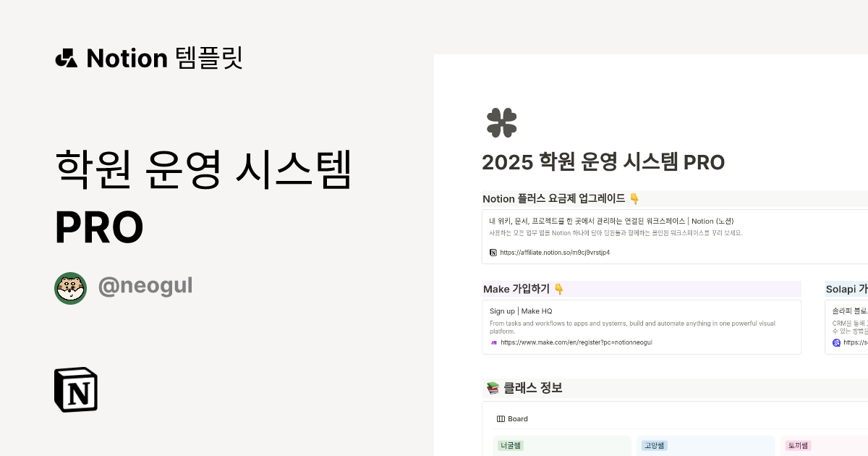The height and width of the screenshot is (456, 868).
Task: Open the @neogul creator profile link
Action: tap(145, 286)
